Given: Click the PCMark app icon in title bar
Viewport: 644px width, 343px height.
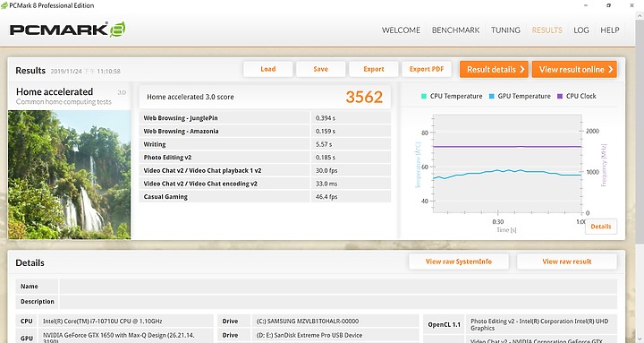Looking at the screenshot, I should tap(4, 5).
